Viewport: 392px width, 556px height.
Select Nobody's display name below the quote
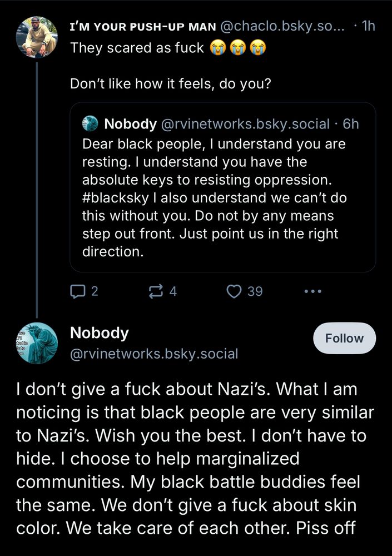pos(100,333)
